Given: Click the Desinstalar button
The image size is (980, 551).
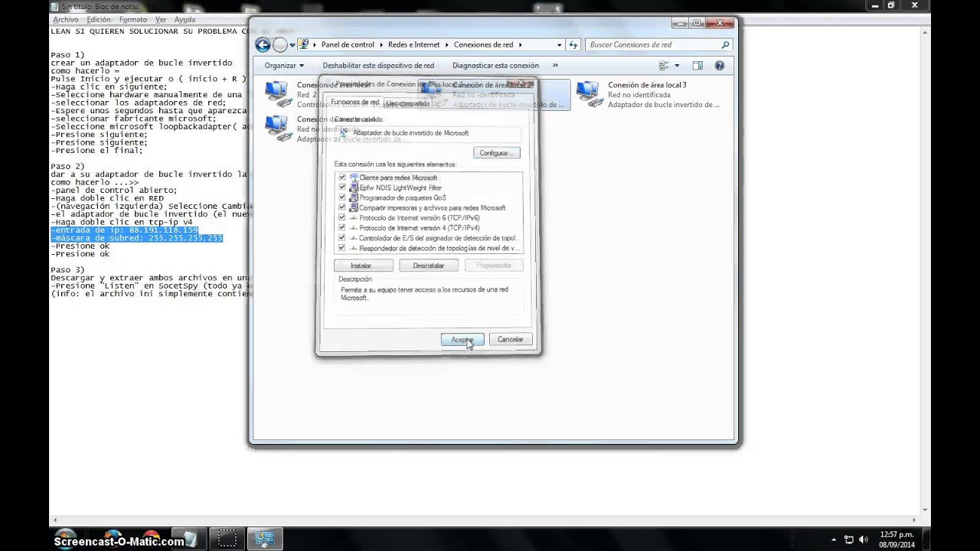Looking at the screenshot, I should pyautogui.click(x=429, y=266).
